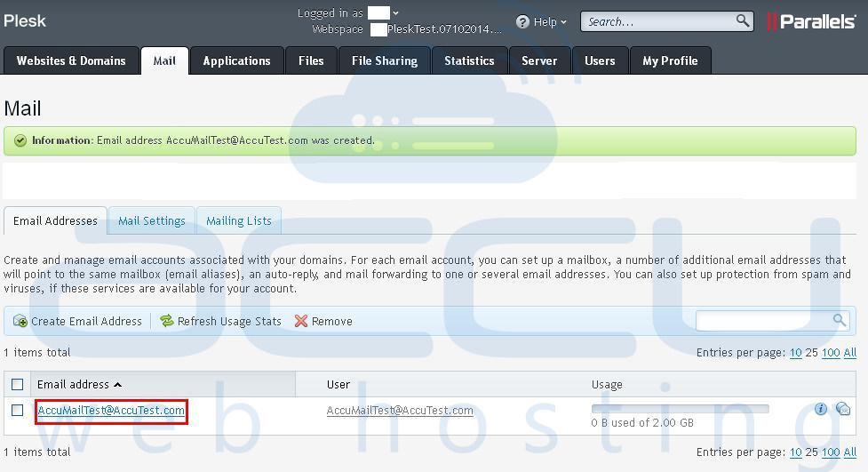868x472 pixels.
Task: Select the Mail tab
Action: 164,60
